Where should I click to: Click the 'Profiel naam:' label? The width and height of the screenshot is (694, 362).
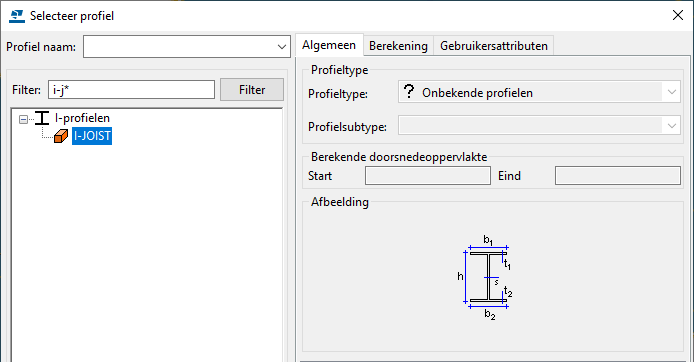(41, 47)
